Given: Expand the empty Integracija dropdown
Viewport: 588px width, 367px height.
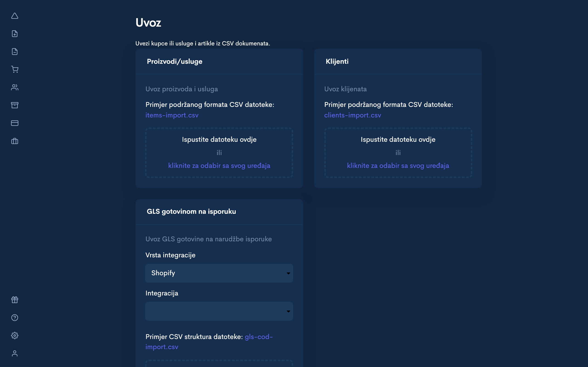Looking at the screenshot, I should [x=219, y=311].
